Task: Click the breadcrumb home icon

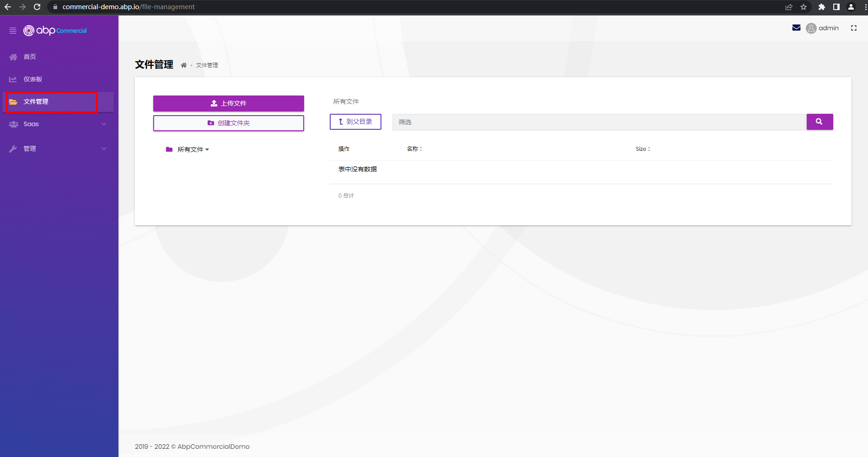Action: tap(183, 65)
